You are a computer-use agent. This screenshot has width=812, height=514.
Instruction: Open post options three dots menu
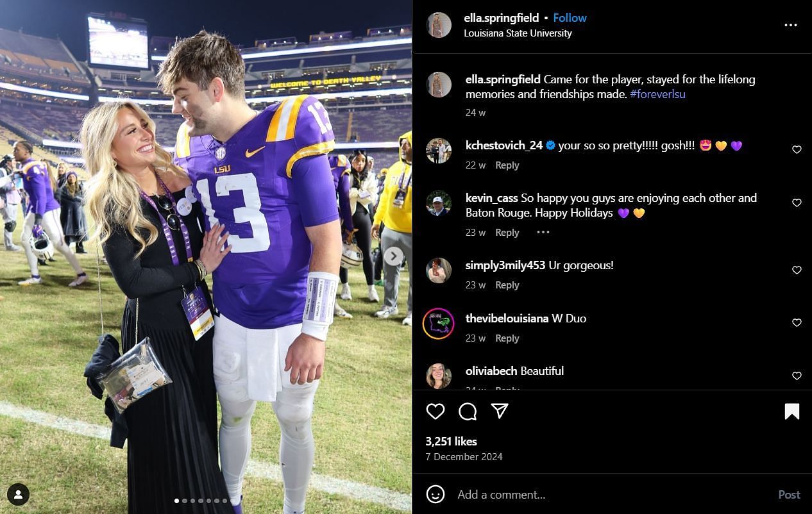coord(791,25)
